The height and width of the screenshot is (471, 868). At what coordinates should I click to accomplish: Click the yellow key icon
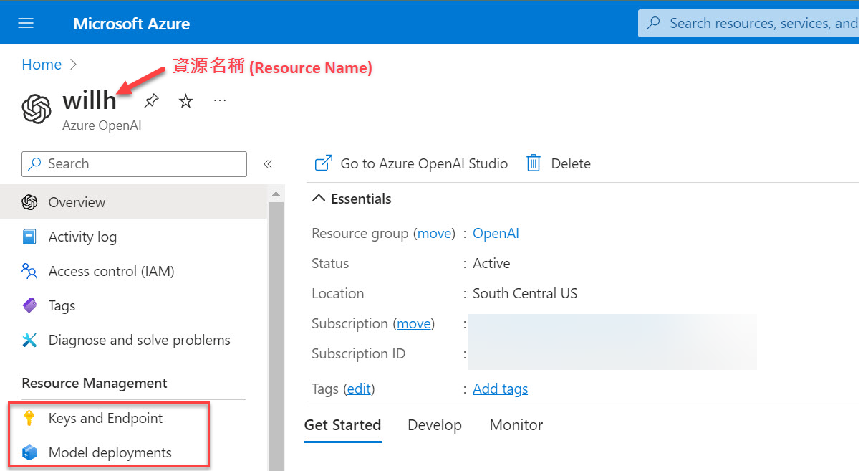(29, 419)
